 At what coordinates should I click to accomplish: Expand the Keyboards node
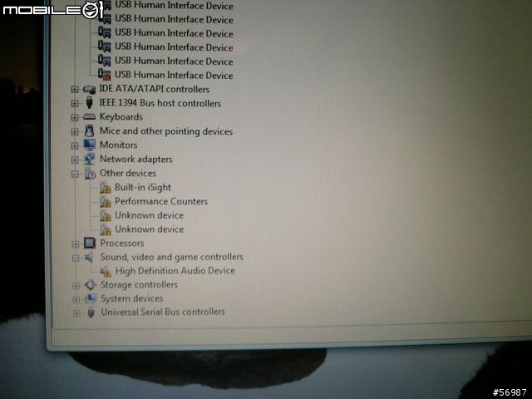coord(75,117)
